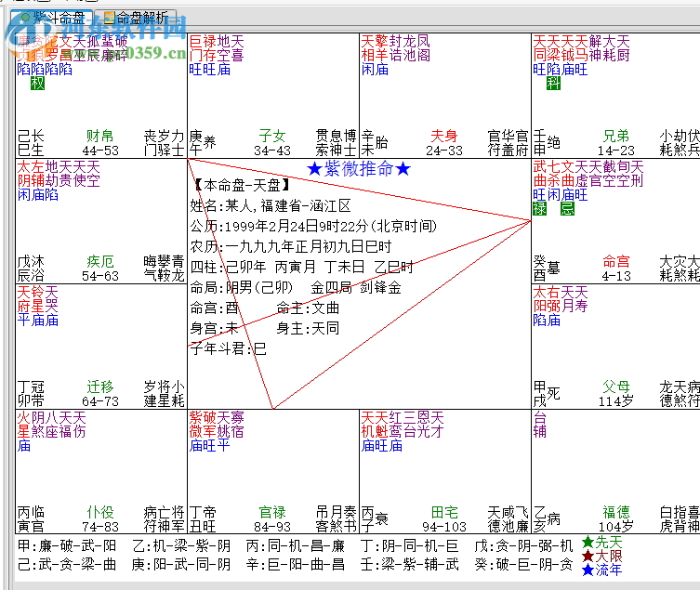The image size is (700, 590).
Task: Click the 84-93 age range
Action: 272,527
